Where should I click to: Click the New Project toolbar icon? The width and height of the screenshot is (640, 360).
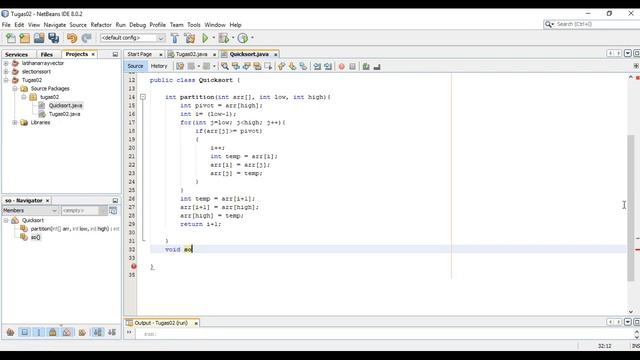coord(24,38)
